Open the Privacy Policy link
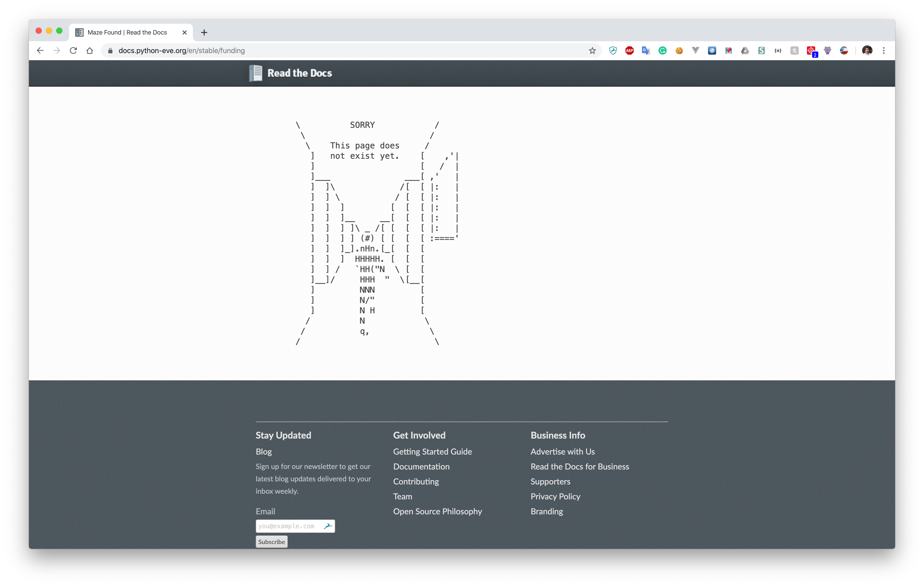924x587 pixels. point(555,496)
